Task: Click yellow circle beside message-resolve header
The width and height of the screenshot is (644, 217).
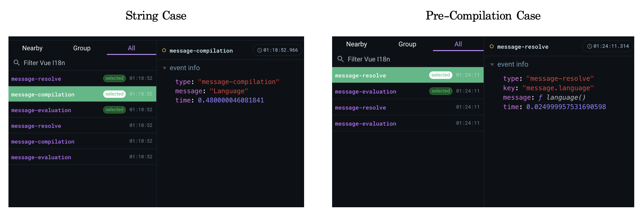Action: 492,46
